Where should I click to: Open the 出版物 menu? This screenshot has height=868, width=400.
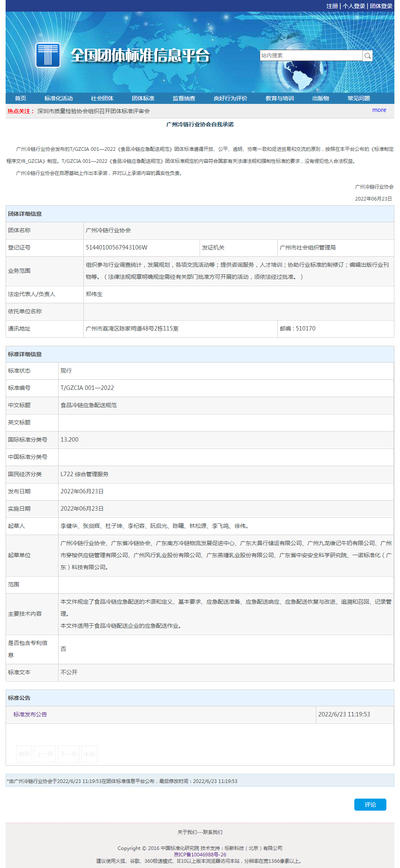[321, 98]
